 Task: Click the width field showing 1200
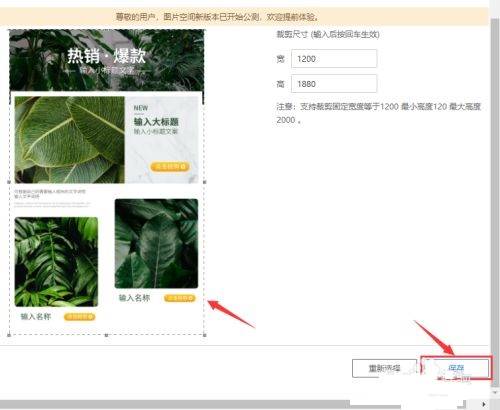[x=334, y=59]
